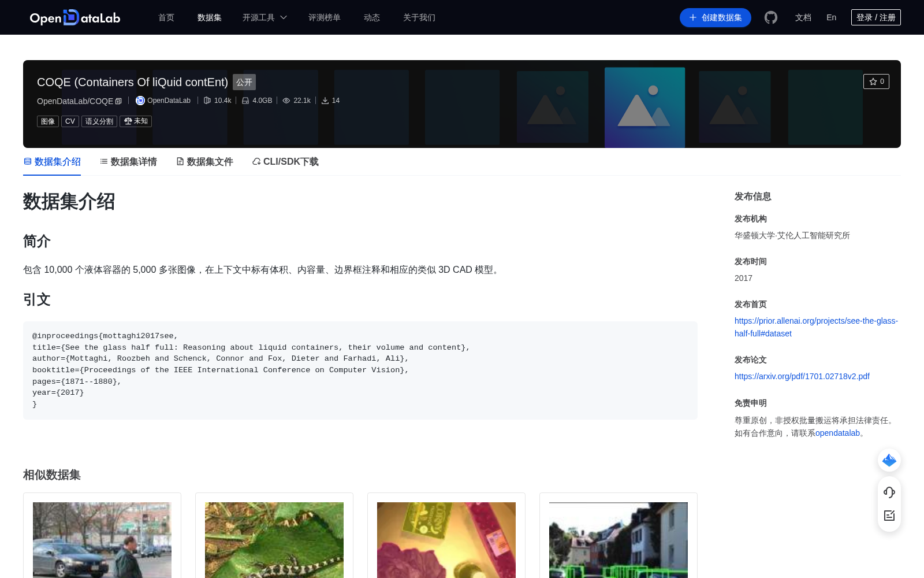This screenshot has height=578, width=924.
Task: Open similar dataset thumbnail with car
Action: 102,540
